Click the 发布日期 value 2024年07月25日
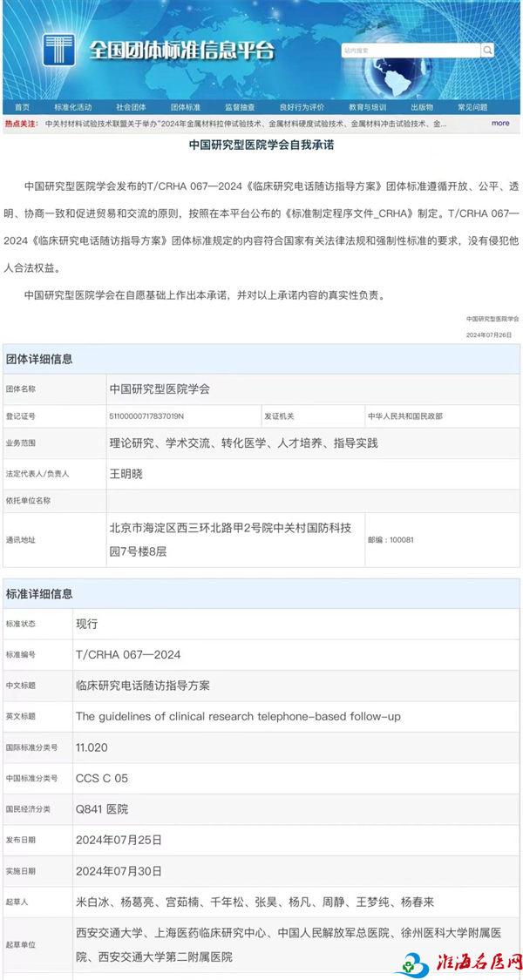The image size is (523, 980). pos(119,840)
